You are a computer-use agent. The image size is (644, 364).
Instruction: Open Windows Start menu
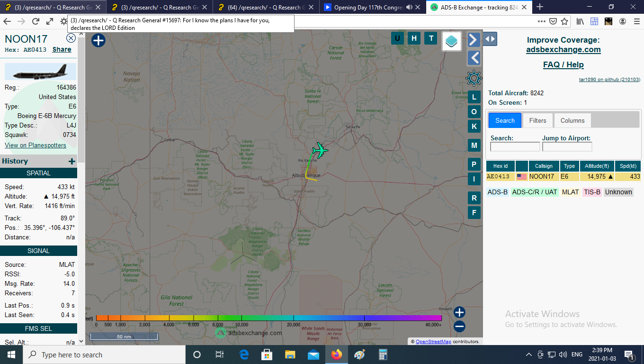click(x=11, y=355)
